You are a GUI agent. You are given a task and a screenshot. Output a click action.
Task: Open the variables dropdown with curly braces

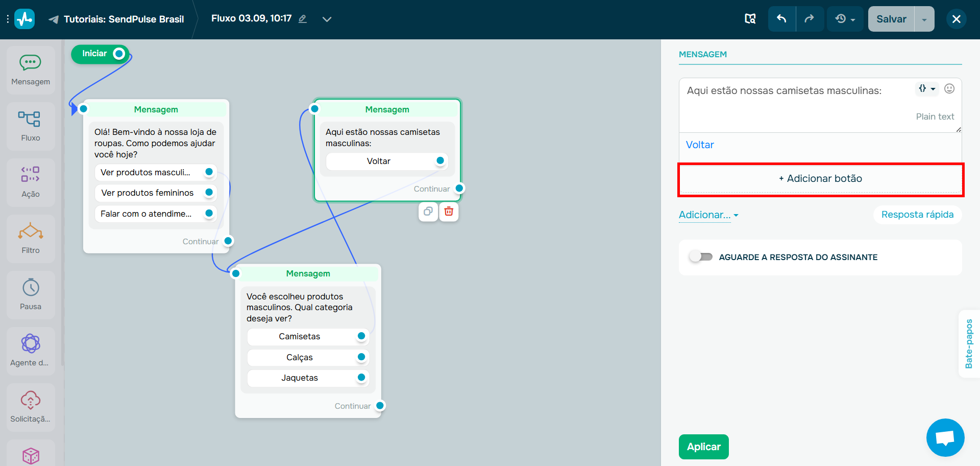pyautogui.click(x=927, y=88)
